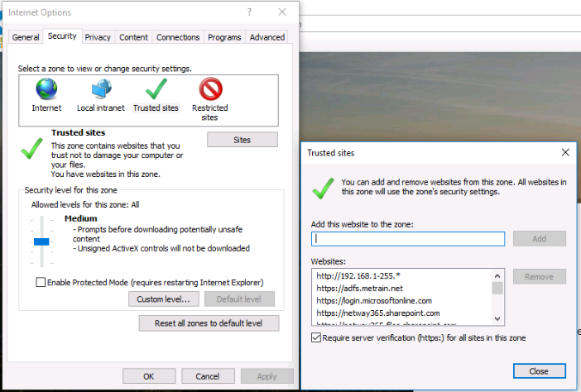Enable Protected Mode checkbox

pos(41,282)
